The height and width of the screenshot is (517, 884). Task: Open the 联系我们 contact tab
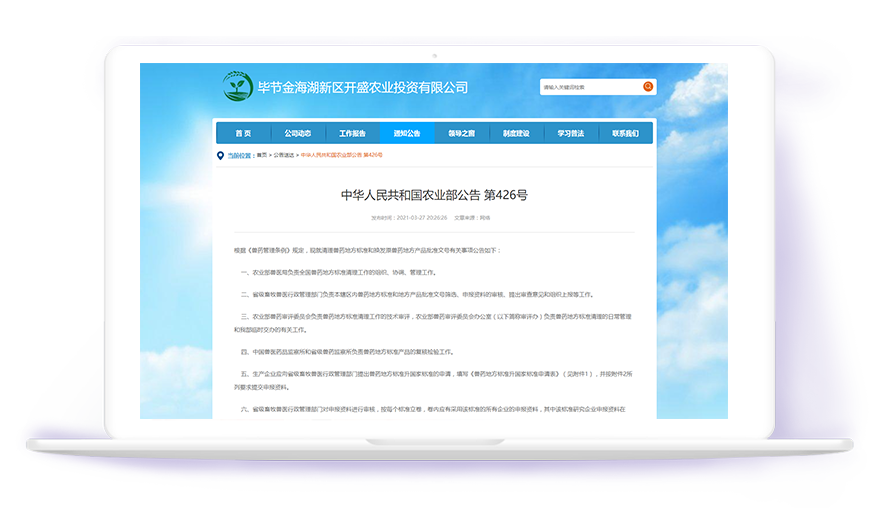point(625,133)
